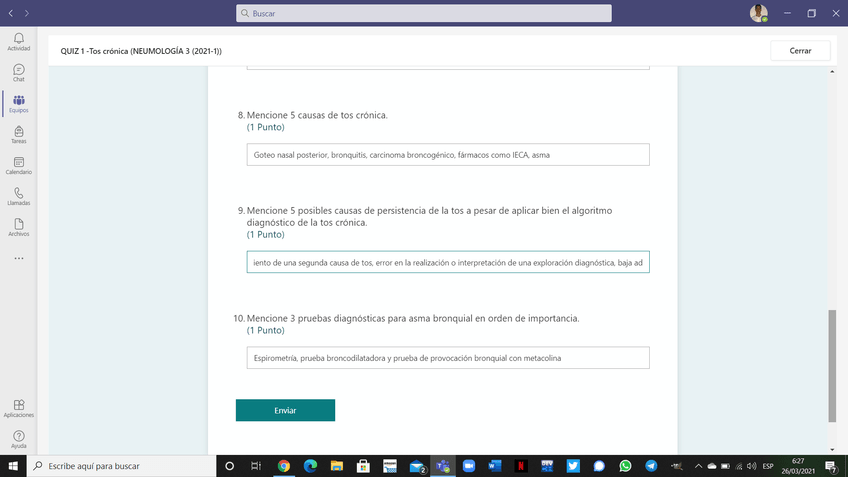
Task: Click the Windows taskbar search box
Action: [121, 466]
